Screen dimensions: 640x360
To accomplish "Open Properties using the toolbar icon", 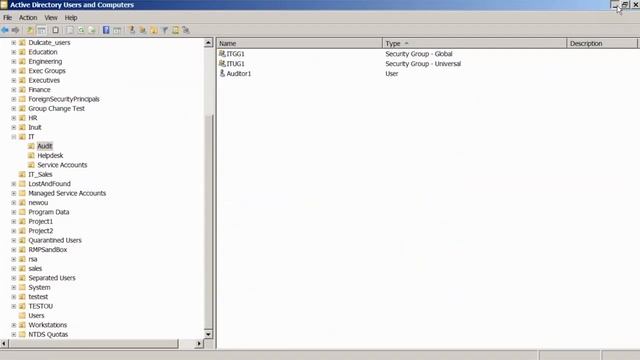I will (x=70, y=30).
